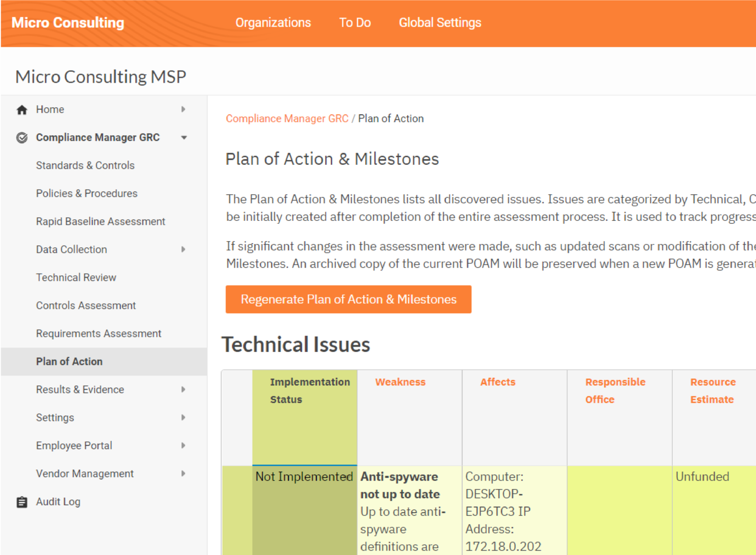Image resolution: width=756 pixels, height=555 pixels.
Task: Click the Micro Consulting logo
Action: (67, 22)
